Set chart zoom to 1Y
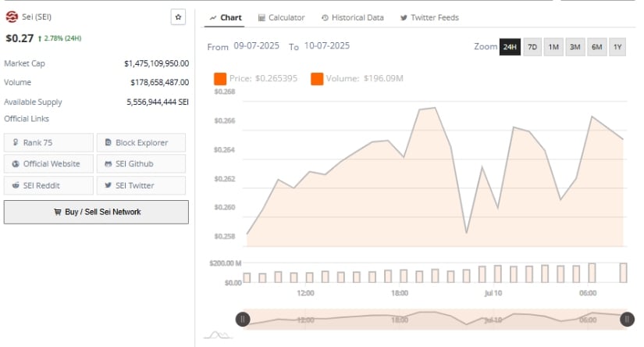The image size is (644, 347). 617,47
